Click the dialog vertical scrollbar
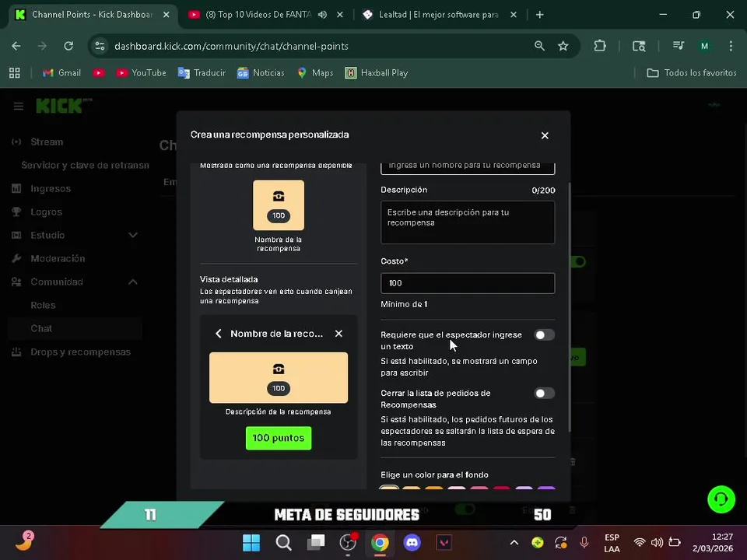The image size is (747, 560). 569,307
